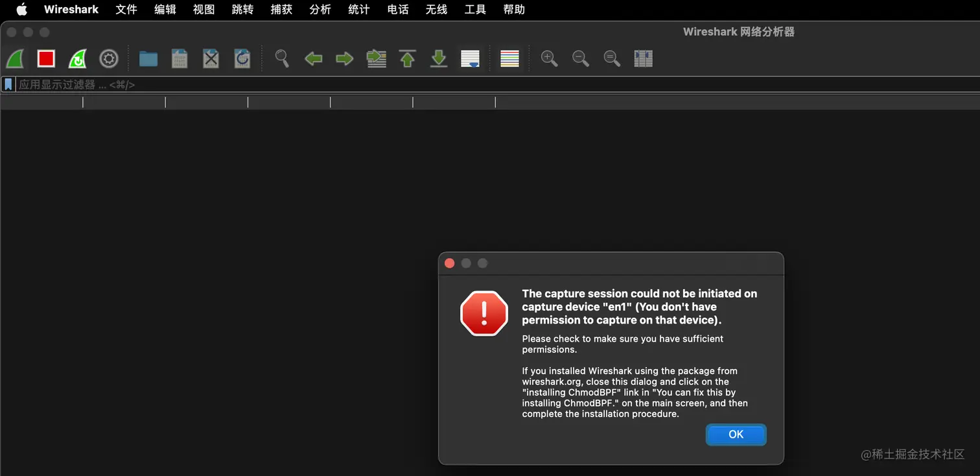Jump to first packet with the up arrow
The height and width of the screenshot is (476, 980).
tap(408, 59)
